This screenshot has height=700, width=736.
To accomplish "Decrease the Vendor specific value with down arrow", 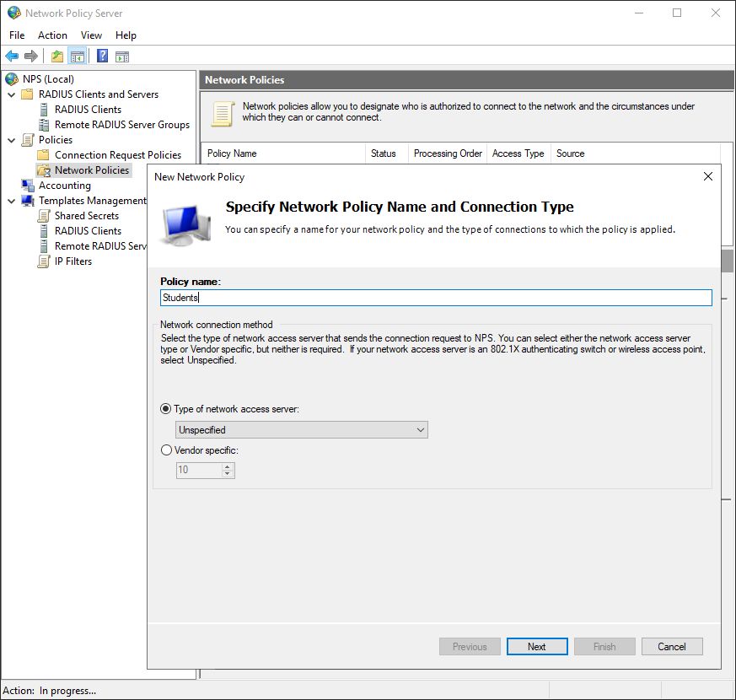I will point(227,474).
